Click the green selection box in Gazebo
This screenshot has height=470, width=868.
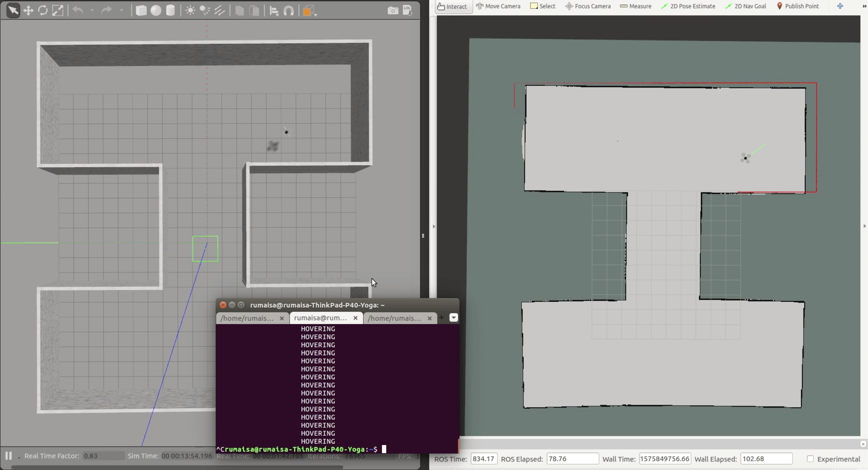(x=205, y=249)
